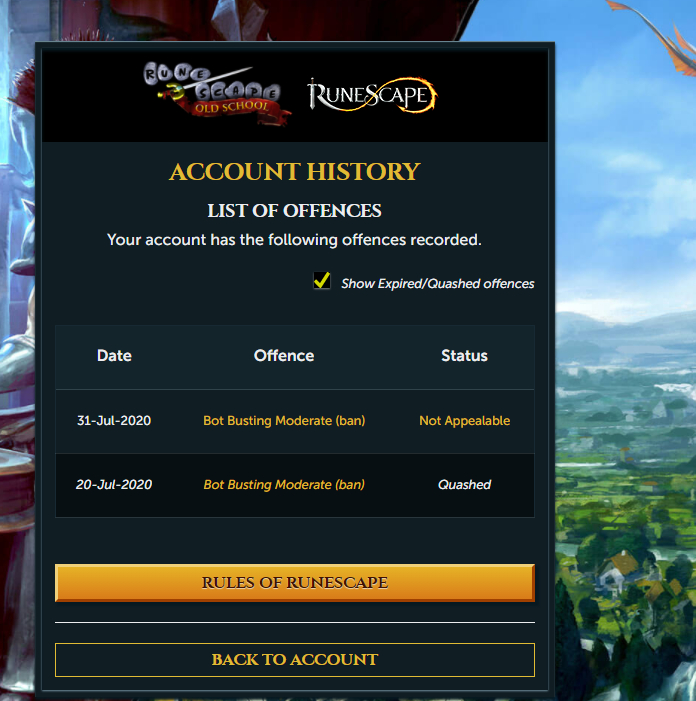Go Back to Account
Viewport: 696px width, 701px height.
[x=295, y=660]
